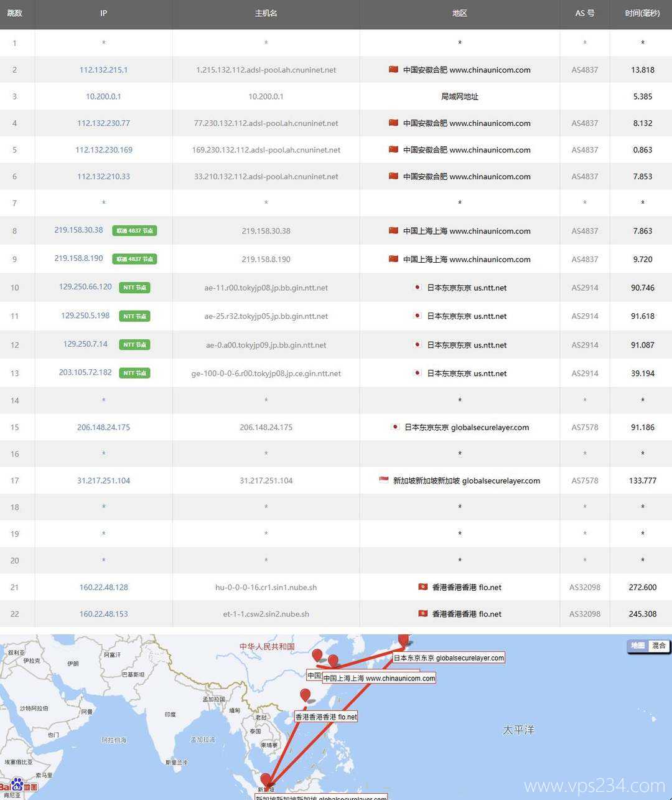Click NTT badge beside 203.105.72.182

tap(134, 374)
